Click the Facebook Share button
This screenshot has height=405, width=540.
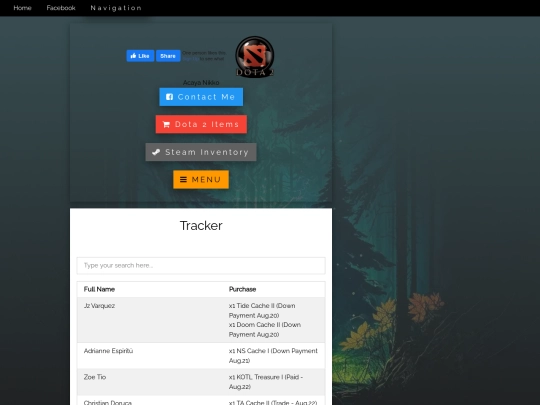click(x=168, y=56)
